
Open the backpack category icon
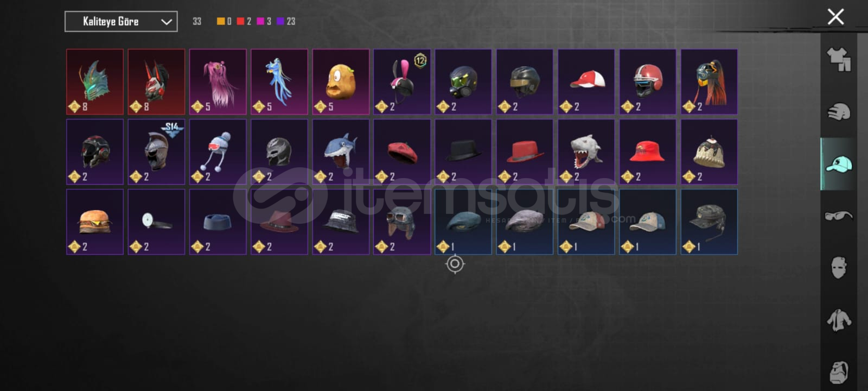[839, 372]
